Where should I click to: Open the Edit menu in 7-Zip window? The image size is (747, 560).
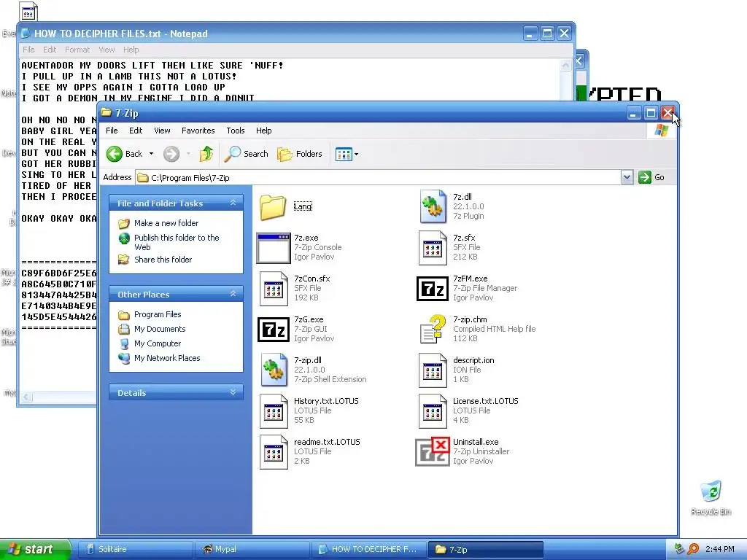click(x=136, y=131)
